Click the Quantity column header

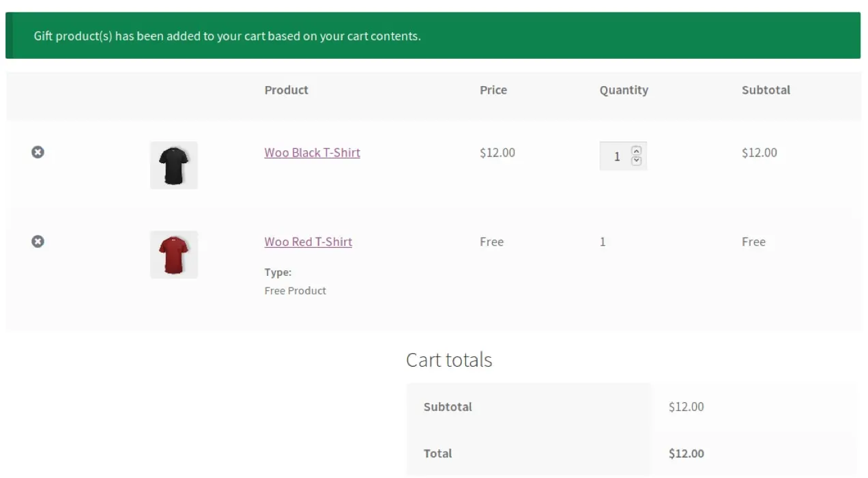(x=624, y=90)
